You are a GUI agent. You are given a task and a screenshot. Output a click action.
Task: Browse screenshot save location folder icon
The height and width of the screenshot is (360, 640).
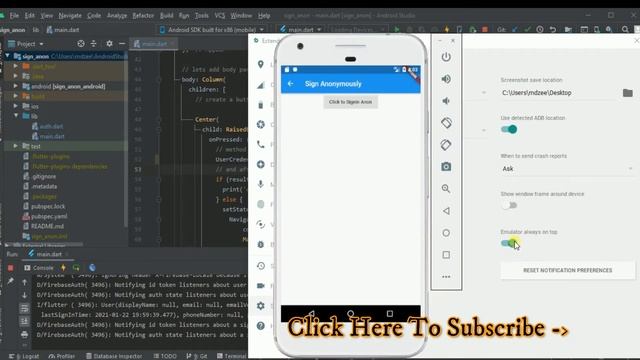pyautogui.click(x=627, y=93)
